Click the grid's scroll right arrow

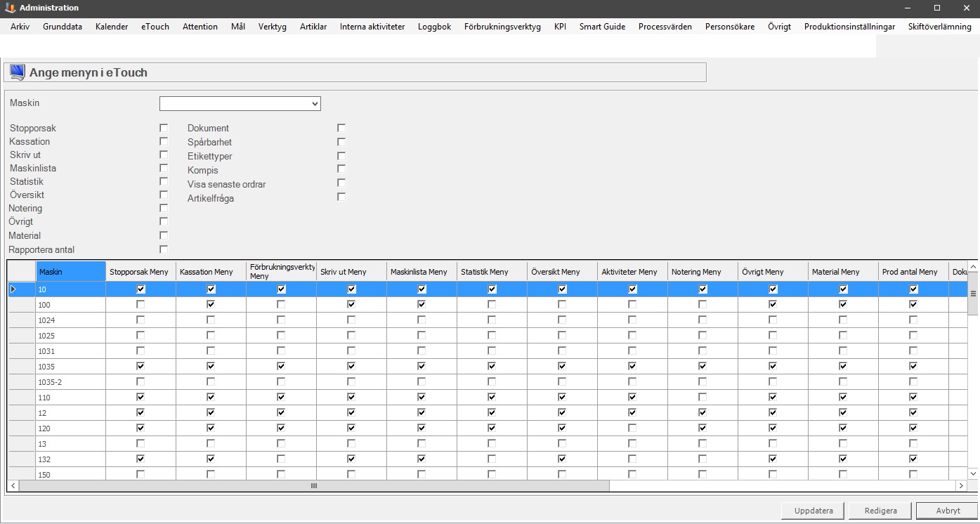point(961,486)
